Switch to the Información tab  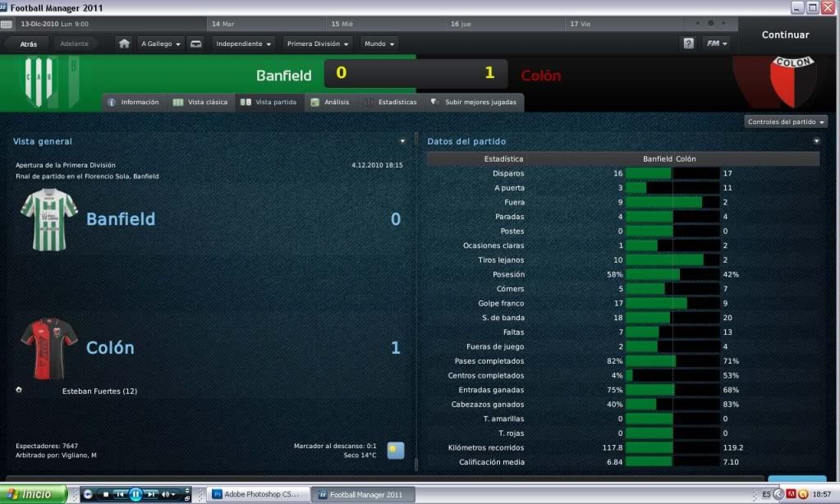(134, 103)
